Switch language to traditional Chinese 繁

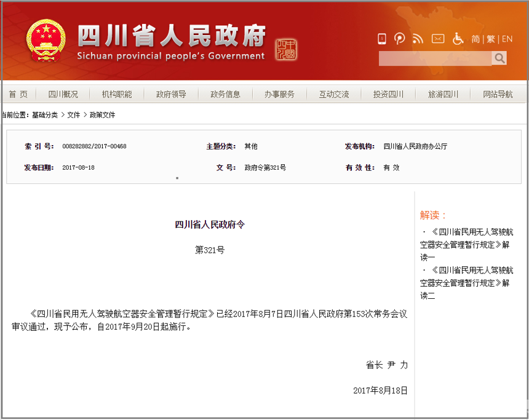pyautogui.click(x=491, y=39)
